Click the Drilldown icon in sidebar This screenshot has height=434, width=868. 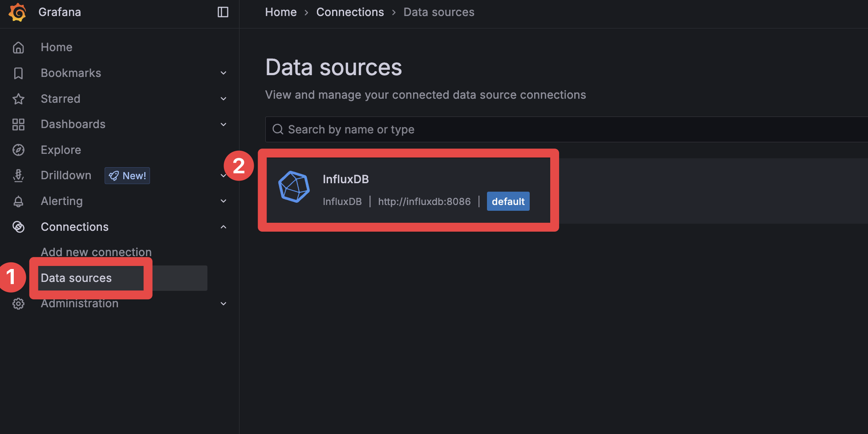[x=18, y=176]
